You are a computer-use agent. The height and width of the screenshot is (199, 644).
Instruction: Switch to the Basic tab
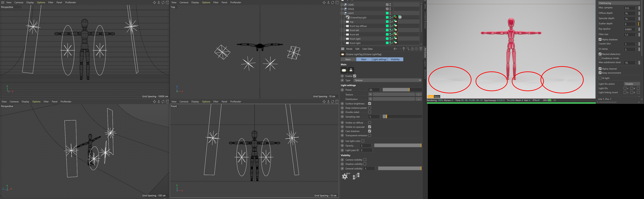coord(348,59)
